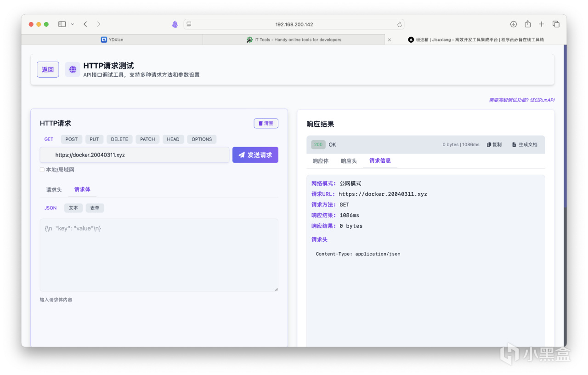
Task: Click the 200 status badge
Action: click(x=318, y=144)
